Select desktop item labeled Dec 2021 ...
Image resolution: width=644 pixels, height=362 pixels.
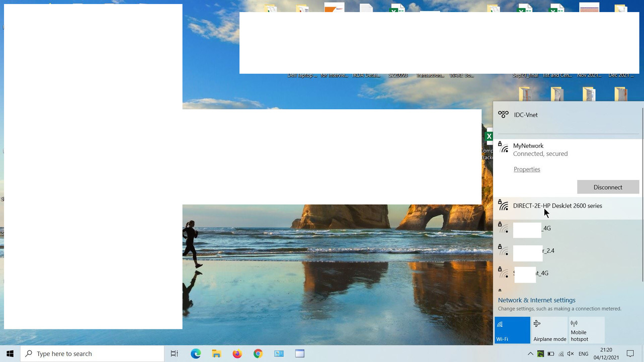click(x=621, y=75)
